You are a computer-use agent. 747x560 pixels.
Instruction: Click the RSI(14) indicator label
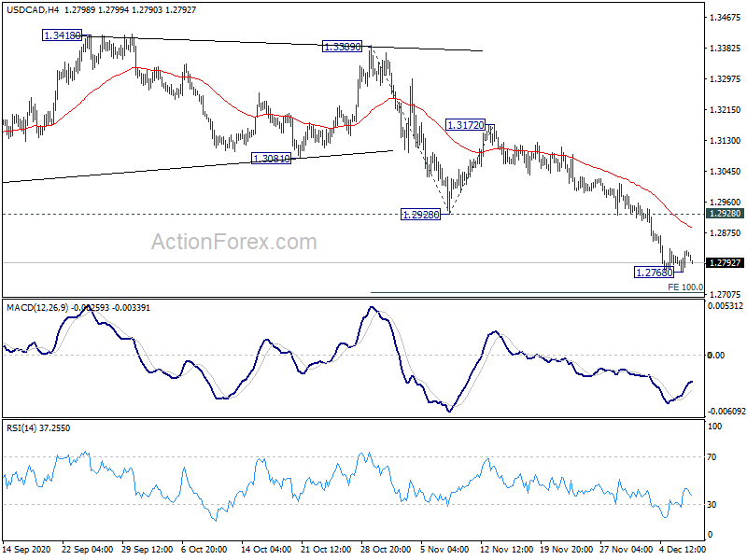click(21, 428)
